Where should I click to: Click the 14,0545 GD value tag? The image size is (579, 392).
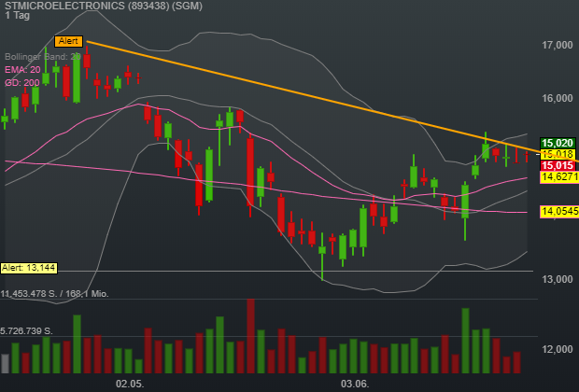pyautogui.click(x=559, y=212)
